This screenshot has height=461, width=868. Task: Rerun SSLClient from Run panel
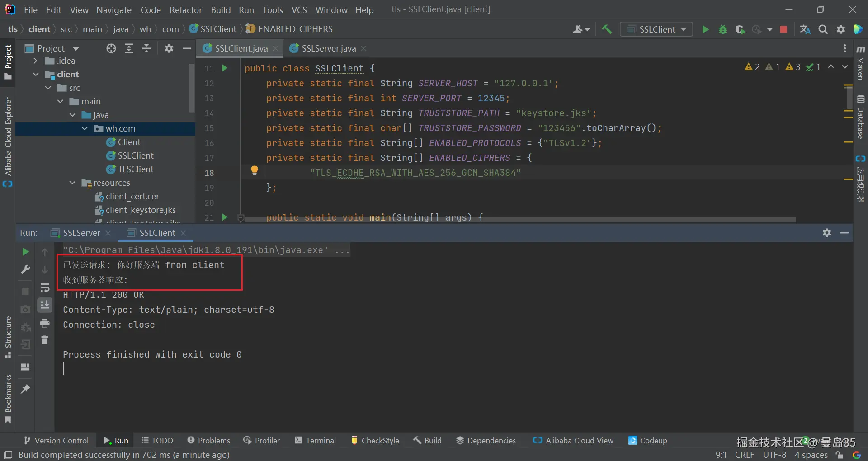25,252
